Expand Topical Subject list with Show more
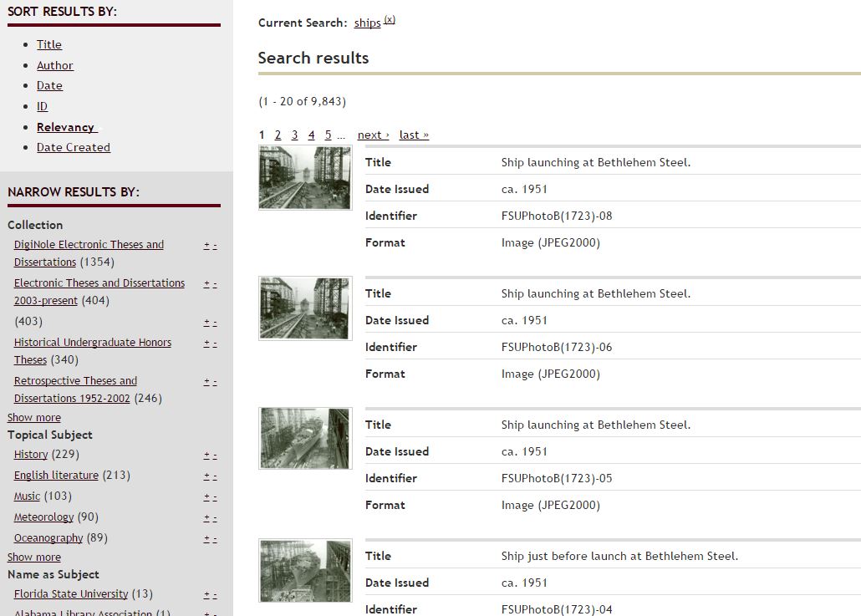861x616 pixels. (34, 557)
